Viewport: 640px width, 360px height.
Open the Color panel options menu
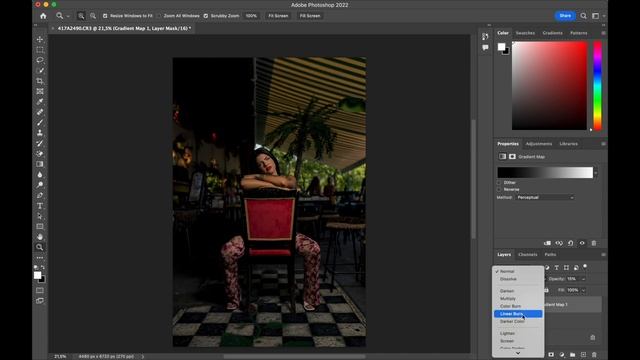point(603,33)
